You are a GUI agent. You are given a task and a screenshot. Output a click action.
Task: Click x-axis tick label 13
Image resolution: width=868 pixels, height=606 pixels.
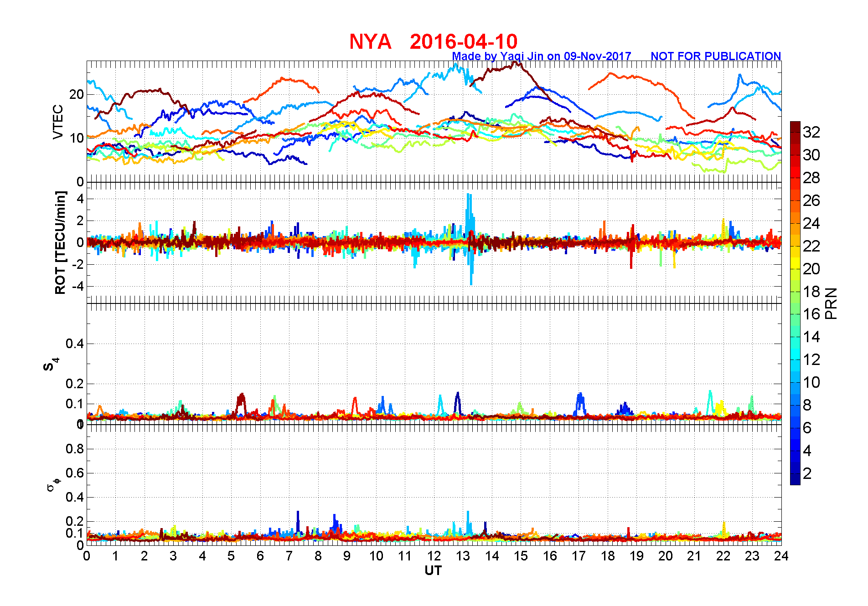(463, 556)
